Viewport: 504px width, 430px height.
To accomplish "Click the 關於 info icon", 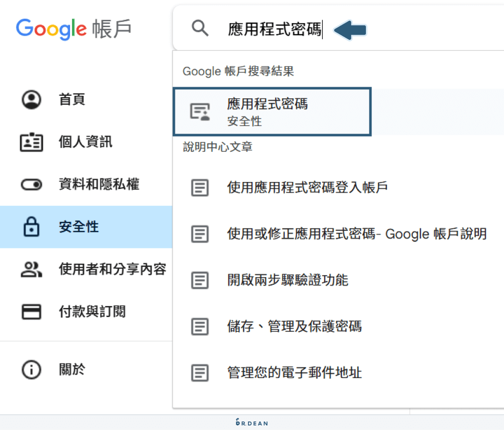I will coord(31,370).
